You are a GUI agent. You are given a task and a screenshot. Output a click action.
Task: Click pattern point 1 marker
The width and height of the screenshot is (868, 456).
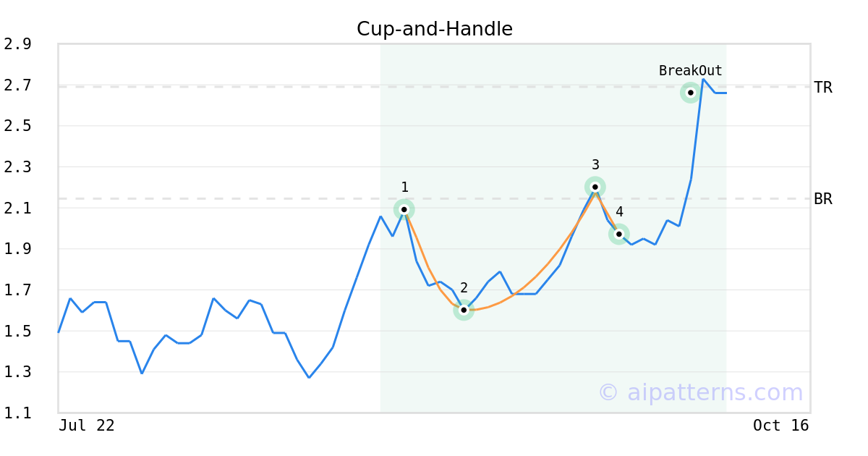pyautogui.click(x=404, y=209)
